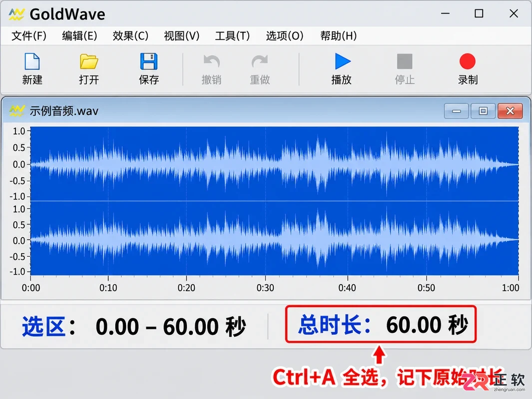Open the 效果(C) menu
The height and width of the screenshot is (399, 532).
[x=130, y=35]
